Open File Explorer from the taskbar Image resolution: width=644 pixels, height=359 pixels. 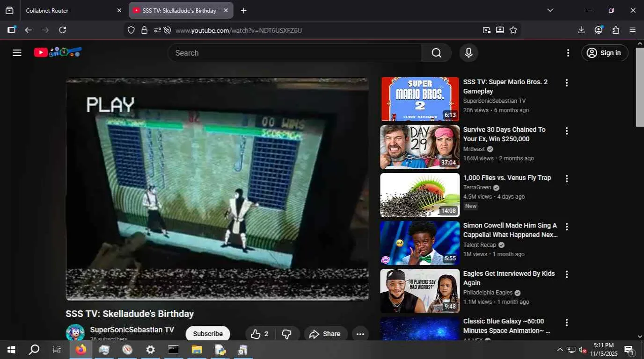click(x=197, y=350)
